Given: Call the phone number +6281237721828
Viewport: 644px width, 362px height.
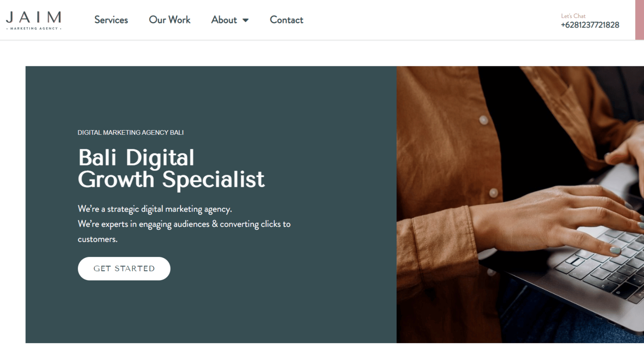Looking at the screenshot, I should (x=590, y=25).
